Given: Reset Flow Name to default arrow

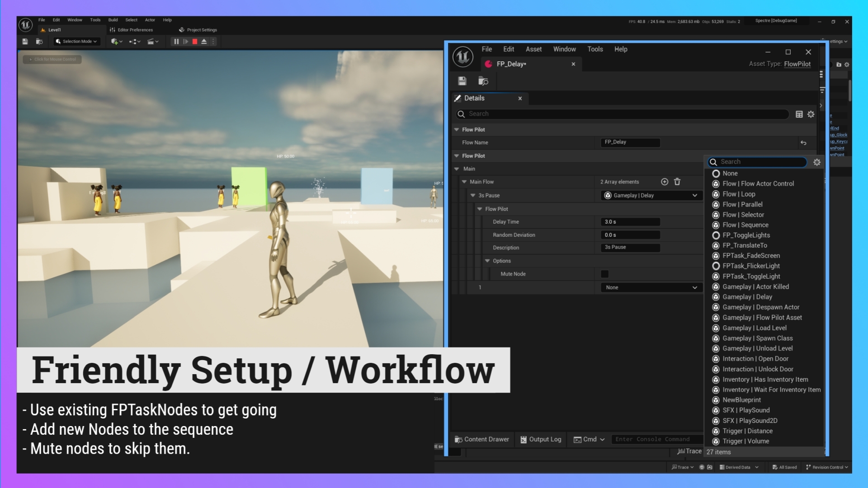Looking at the screenshot, I should click(803, 143).
